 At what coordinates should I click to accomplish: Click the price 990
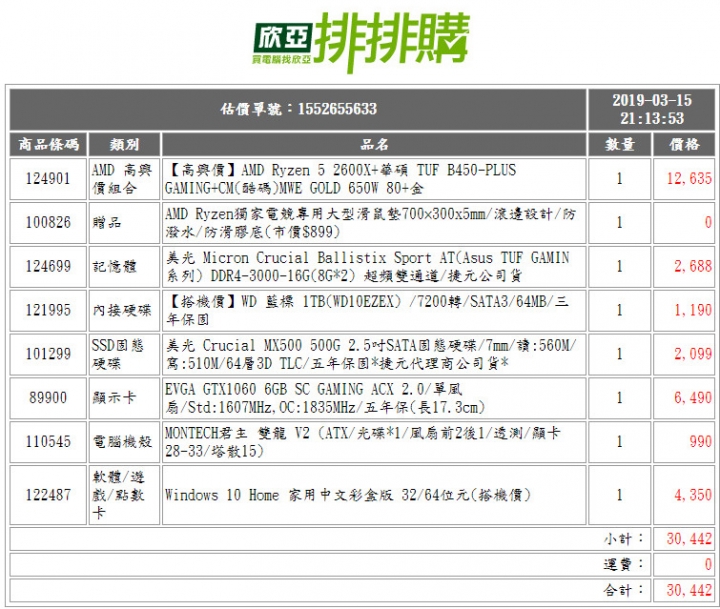(x=700, y=442)
